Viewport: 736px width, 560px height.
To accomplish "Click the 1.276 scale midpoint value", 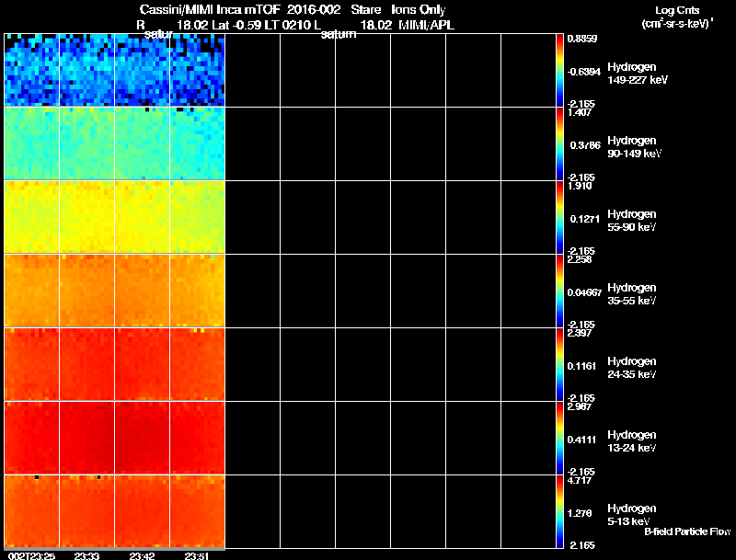I will (581, 514).
